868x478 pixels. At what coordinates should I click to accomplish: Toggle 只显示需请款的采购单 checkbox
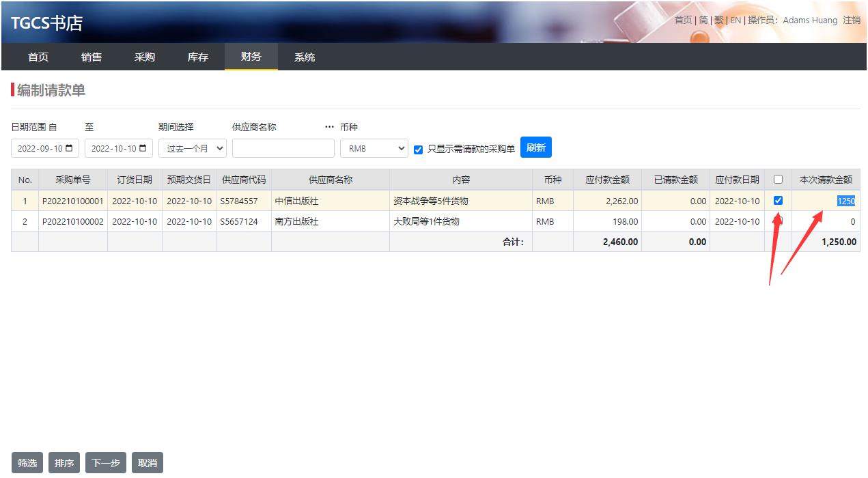click(419, 150)
